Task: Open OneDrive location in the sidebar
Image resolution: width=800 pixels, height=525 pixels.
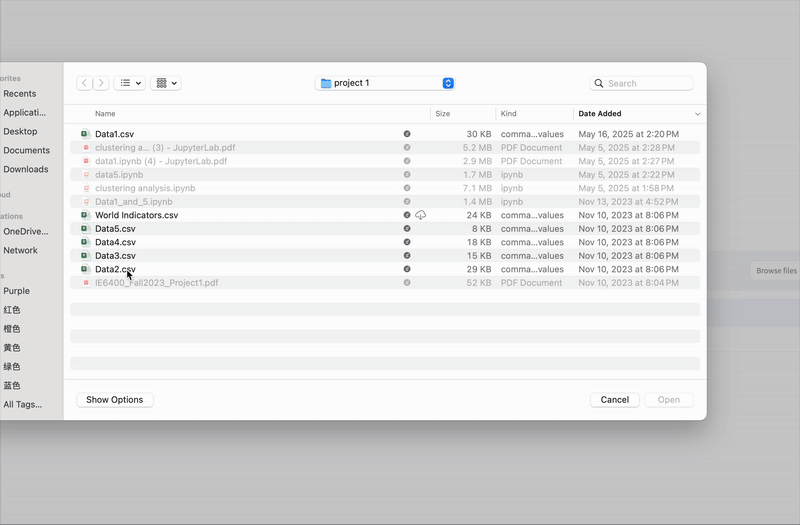Action: click(26, 232)
